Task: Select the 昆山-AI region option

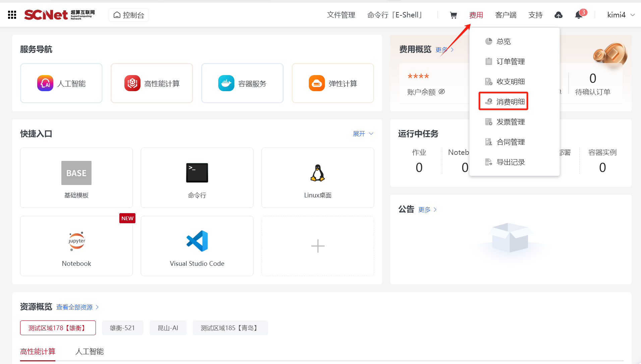Action: pyautogui.click(x=168, y=328)
